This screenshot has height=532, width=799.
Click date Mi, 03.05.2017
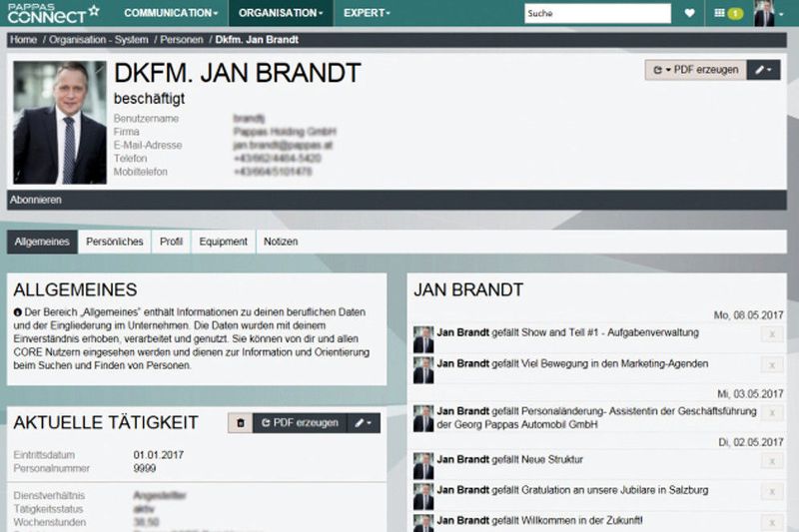pyautogui.click(x=750, y=393)
